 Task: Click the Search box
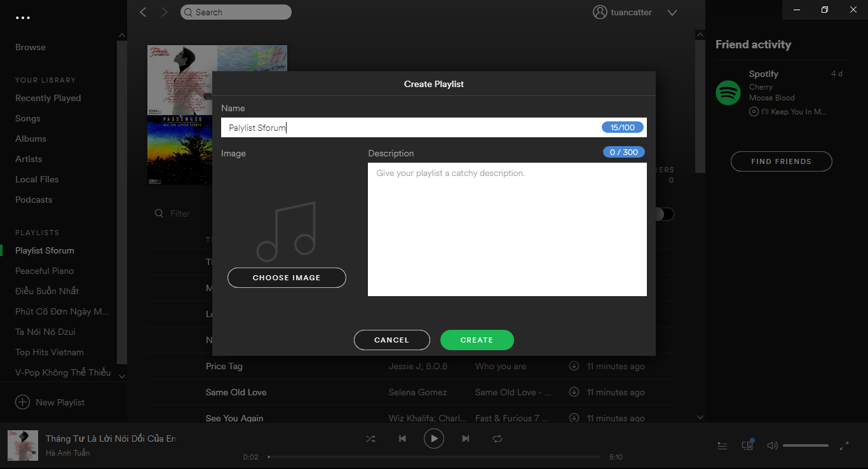coord(236,12)
